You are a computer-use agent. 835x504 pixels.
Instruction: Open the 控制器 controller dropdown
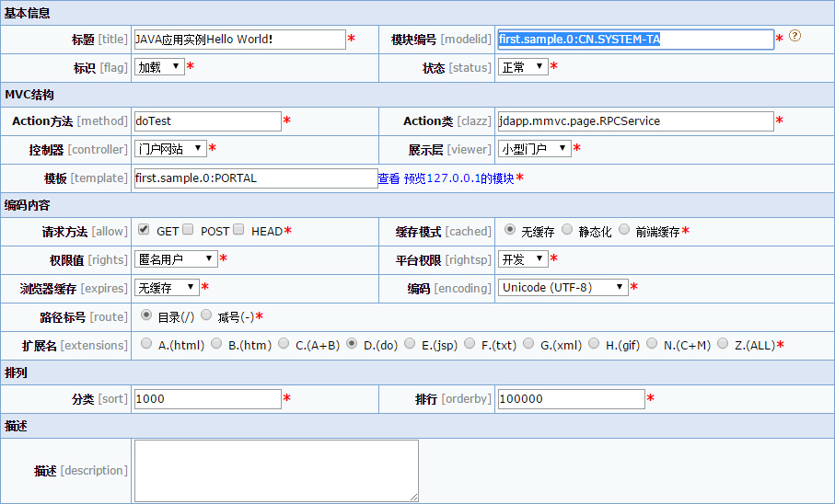(x=170, y=148)
